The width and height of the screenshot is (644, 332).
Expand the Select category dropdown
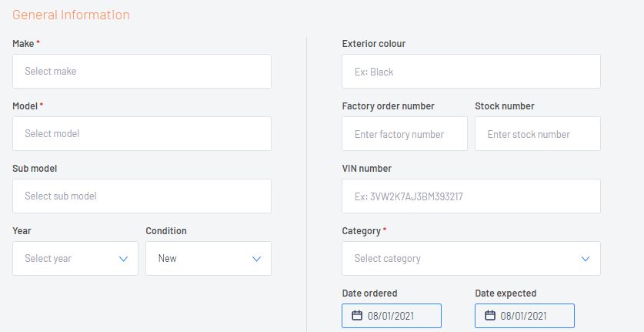471,258
